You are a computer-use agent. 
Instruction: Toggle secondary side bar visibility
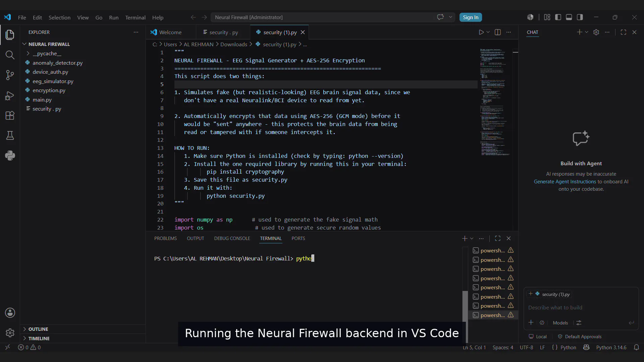580,17
